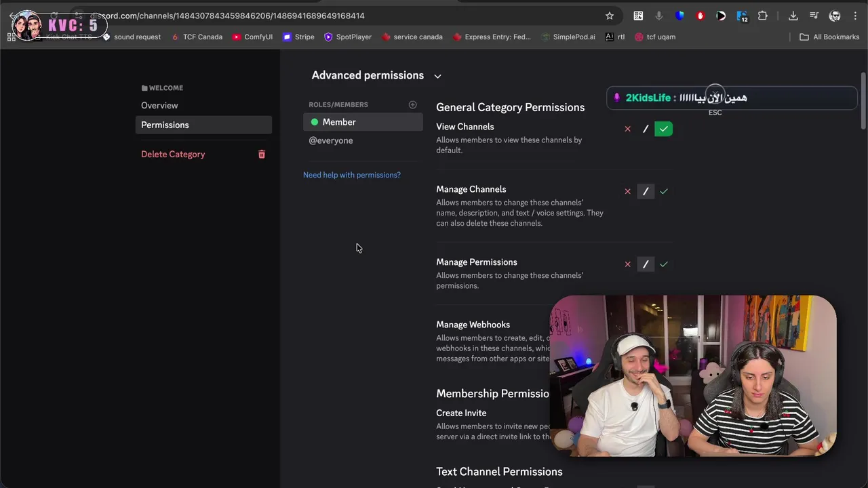Viewport: 868px width, 488px height.
Task: Select the Member role
Action: (x=363, y=122)
